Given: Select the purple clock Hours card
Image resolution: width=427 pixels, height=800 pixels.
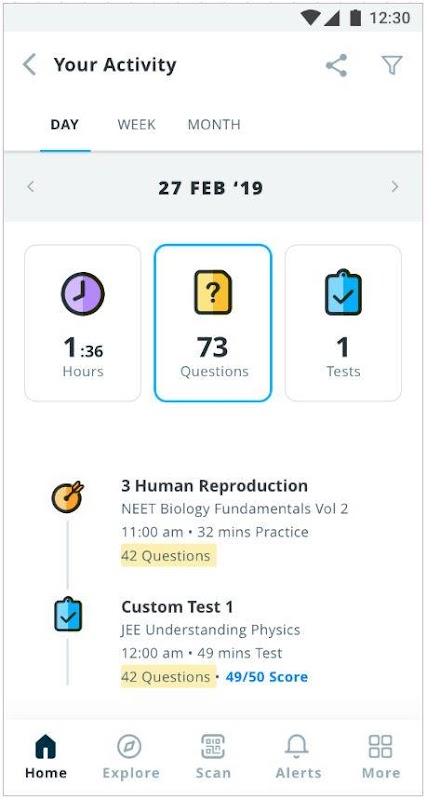Looking at the screenshot, I should tap(83, 323).
